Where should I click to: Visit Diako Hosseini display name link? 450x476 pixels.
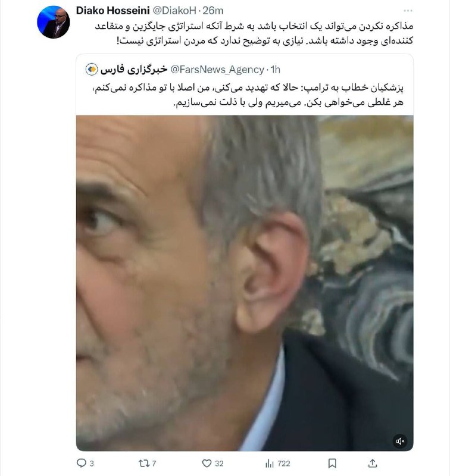coord(112,11)
